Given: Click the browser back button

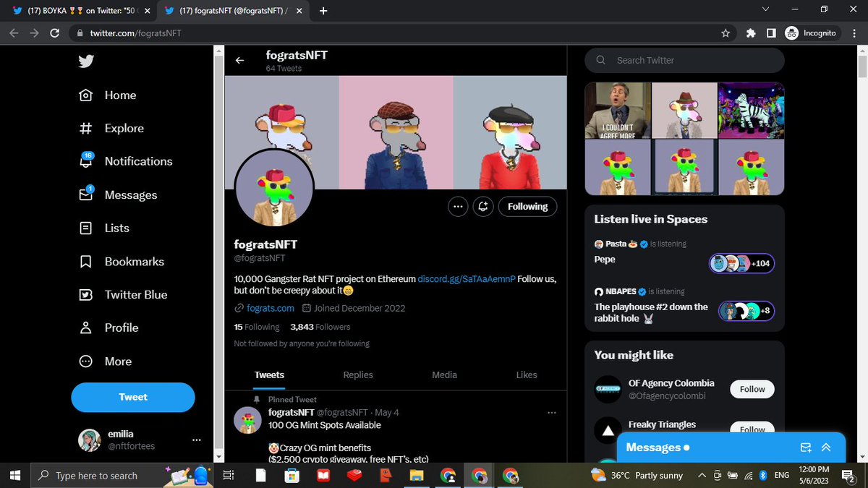Looking at the screenshot, I should (x=13, y=33).
